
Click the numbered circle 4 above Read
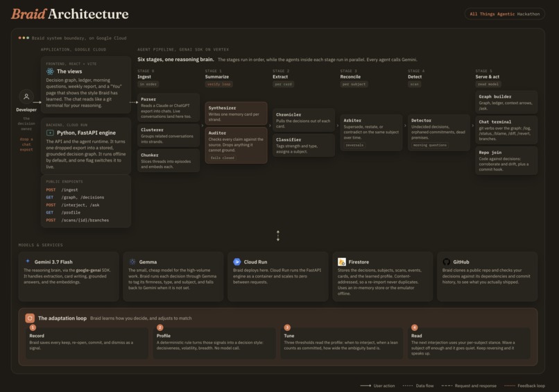tap(415, 327)
